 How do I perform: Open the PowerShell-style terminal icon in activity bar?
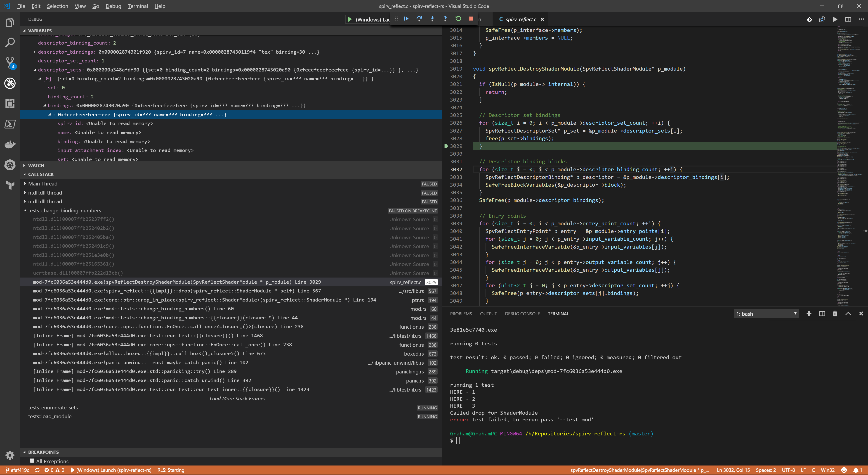pyautogui.click(x=10, y=124)
